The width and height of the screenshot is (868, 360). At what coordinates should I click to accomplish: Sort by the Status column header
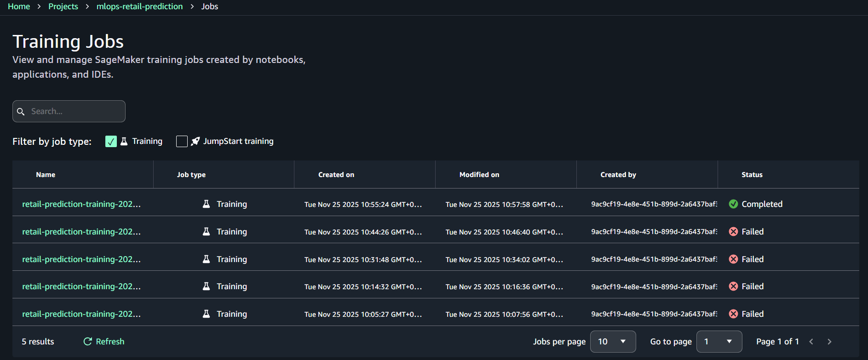(x=752, y=175)
